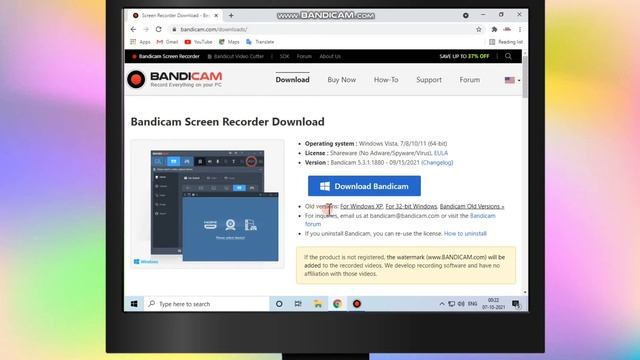Open the Buy Now page

click(x=342, y=80)
